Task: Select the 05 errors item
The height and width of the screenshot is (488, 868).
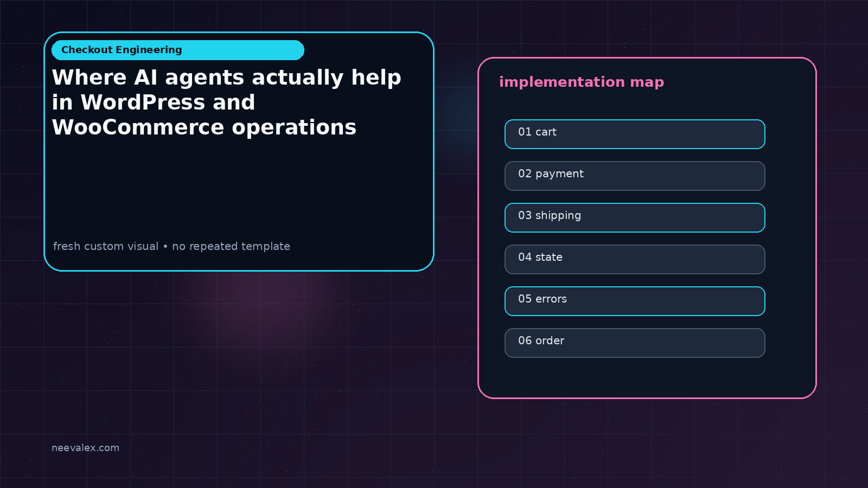Action: click(635, 301)
